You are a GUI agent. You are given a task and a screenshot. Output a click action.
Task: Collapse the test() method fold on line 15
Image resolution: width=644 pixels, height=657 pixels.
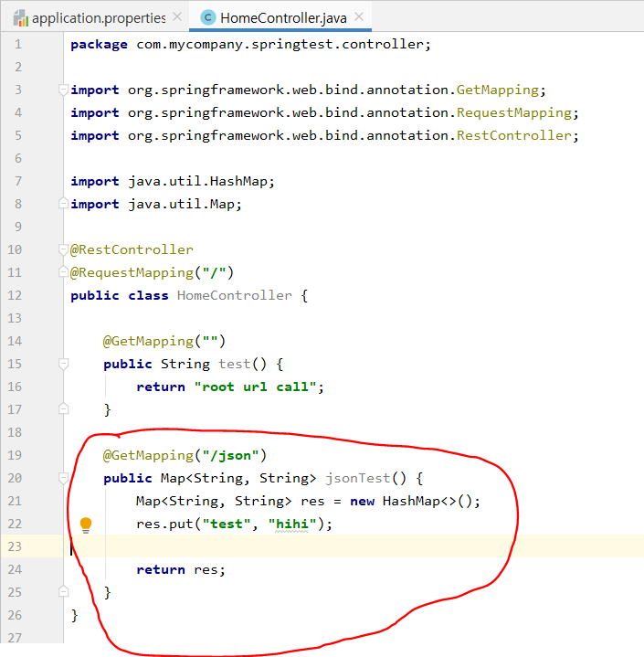coord(63,364)
